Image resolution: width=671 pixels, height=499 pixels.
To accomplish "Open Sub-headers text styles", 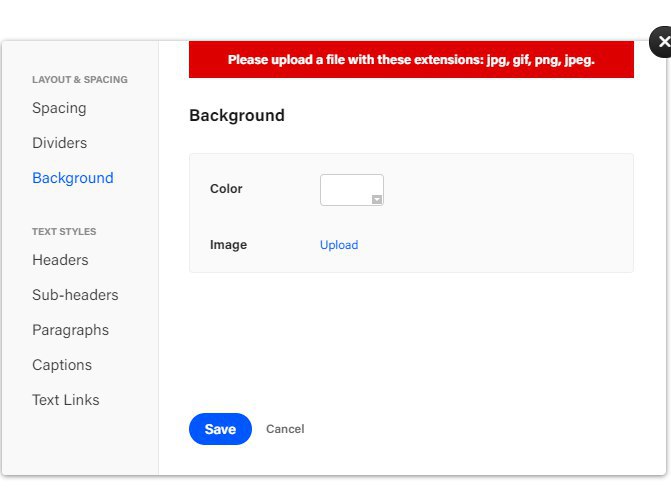I will coord(75,295).
